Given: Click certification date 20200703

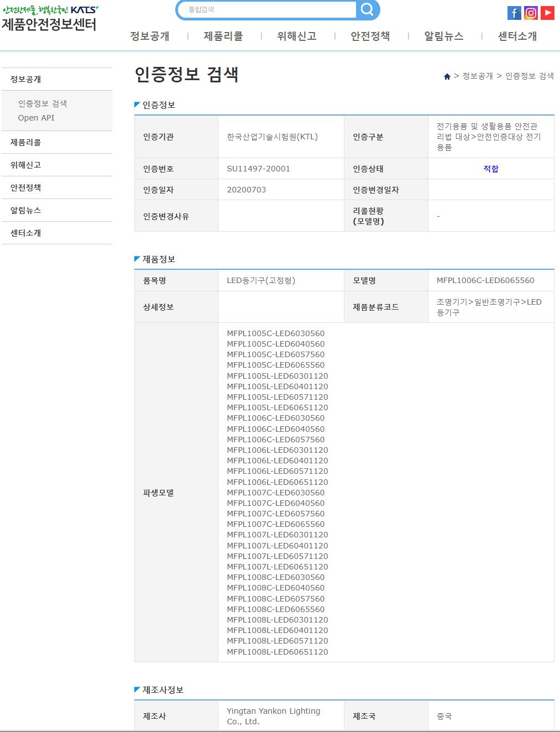Looking at the screenshot, I should 247,190.
